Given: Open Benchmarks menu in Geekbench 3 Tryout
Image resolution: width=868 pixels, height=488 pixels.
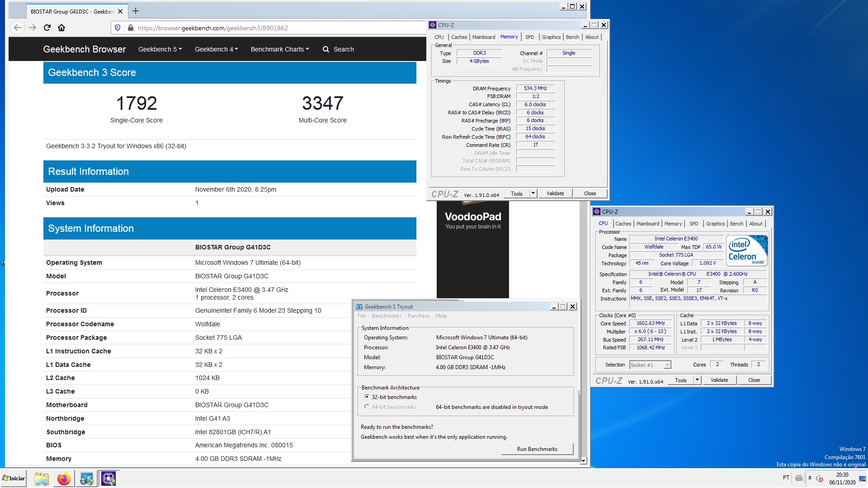Looking at the screenshot, I should pos(387,316).
